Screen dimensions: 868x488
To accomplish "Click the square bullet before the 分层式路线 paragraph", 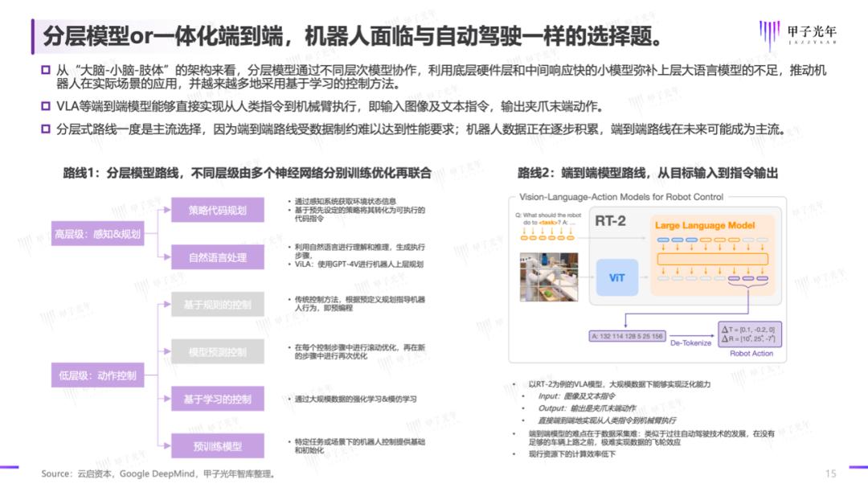I will tap(45, 128).
